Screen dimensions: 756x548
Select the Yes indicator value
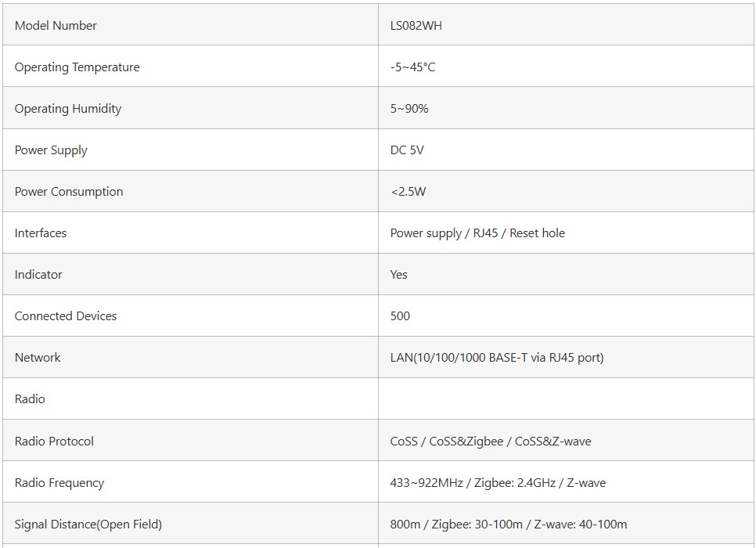[x=398, y=274]
